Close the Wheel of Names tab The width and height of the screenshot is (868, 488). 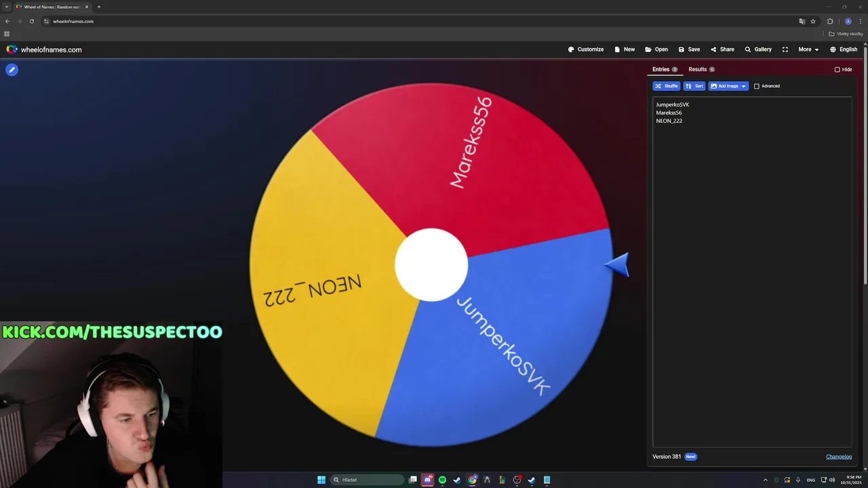(x=87, y=7)
